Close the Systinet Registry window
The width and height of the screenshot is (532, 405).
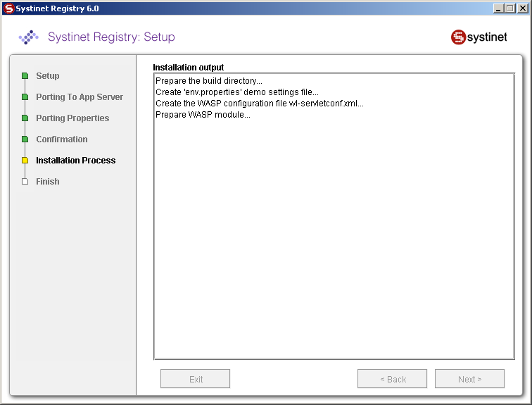tap(522, 8)
